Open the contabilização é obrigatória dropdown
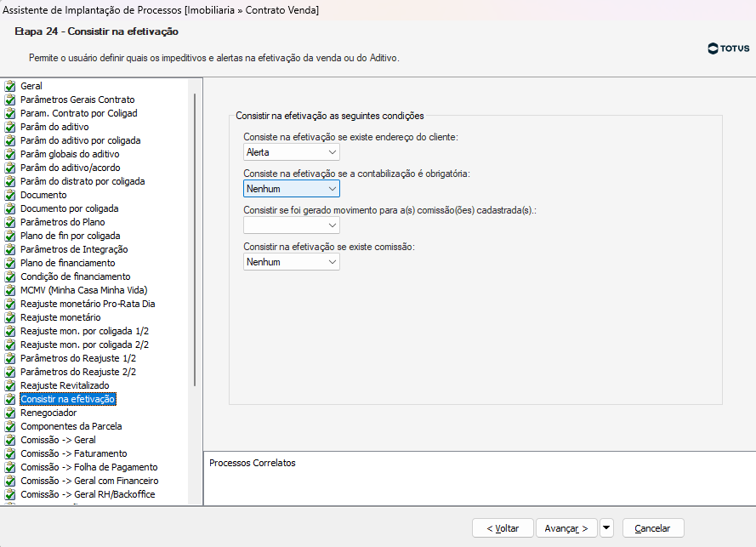The width and height of the screenshot is (756, 547). click(x=291, y=189)
